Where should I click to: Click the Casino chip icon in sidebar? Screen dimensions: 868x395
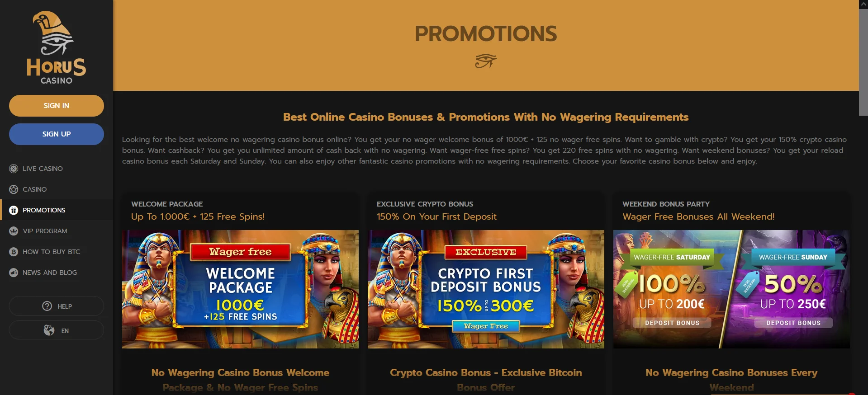[14, 189]
